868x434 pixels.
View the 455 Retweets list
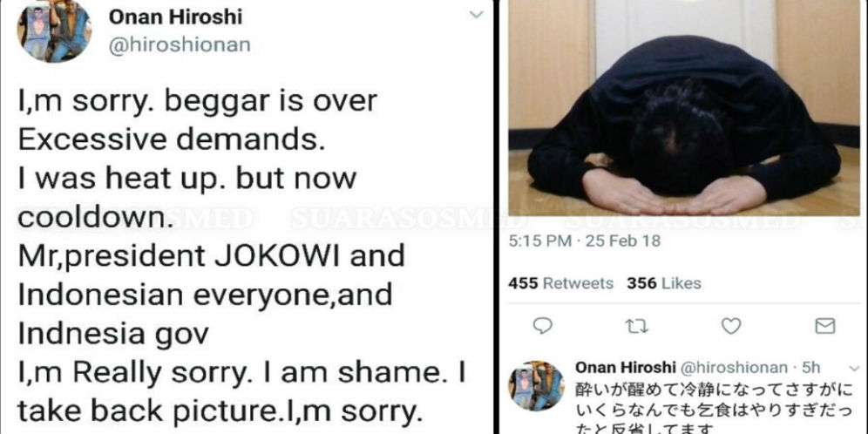point(560,283)
